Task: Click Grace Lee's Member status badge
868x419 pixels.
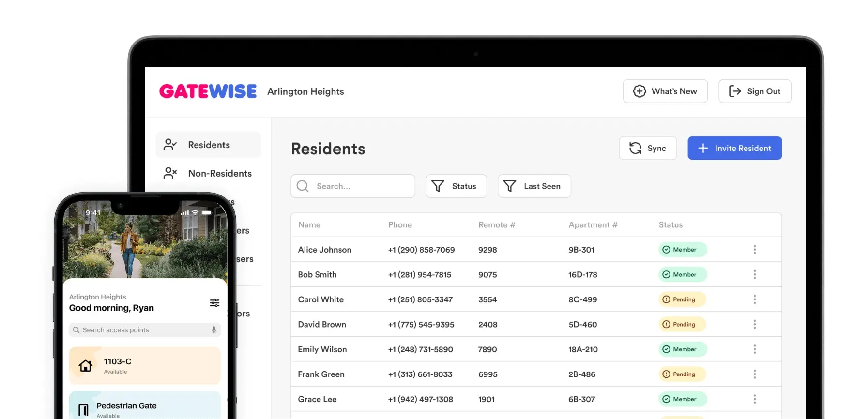Action: point(683,399)
